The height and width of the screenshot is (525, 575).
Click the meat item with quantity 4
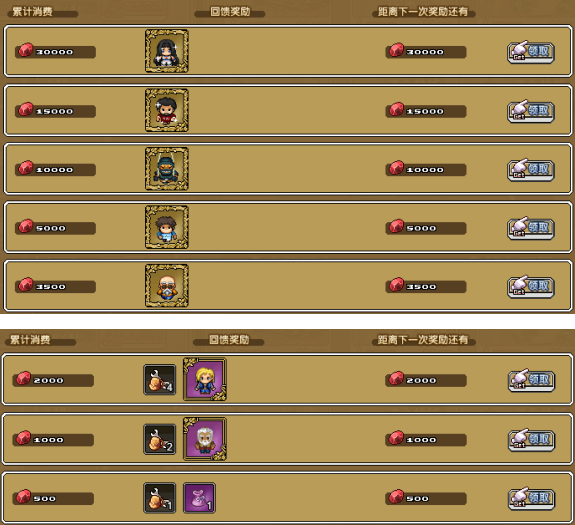tap(160, 380)
